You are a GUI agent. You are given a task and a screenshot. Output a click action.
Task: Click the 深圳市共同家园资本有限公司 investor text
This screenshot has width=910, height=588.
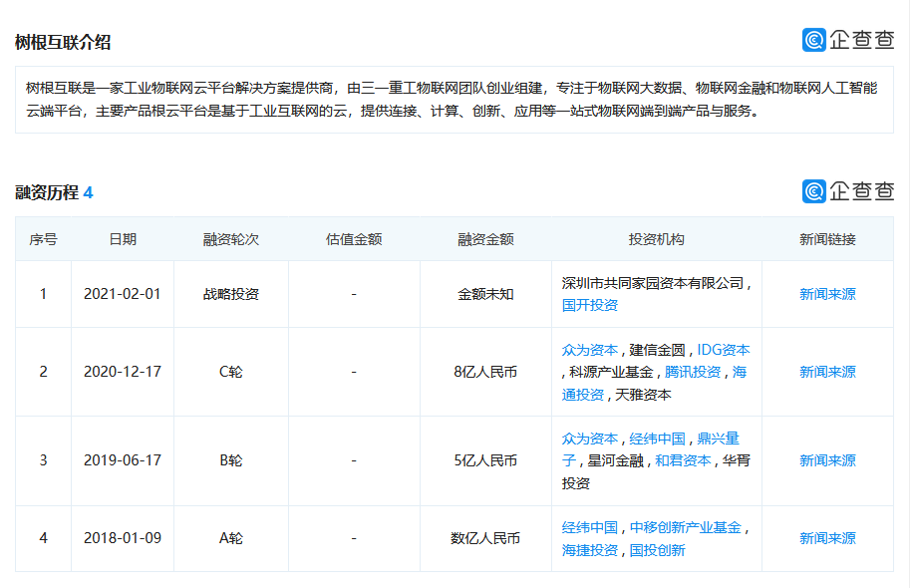coord(653,283)
